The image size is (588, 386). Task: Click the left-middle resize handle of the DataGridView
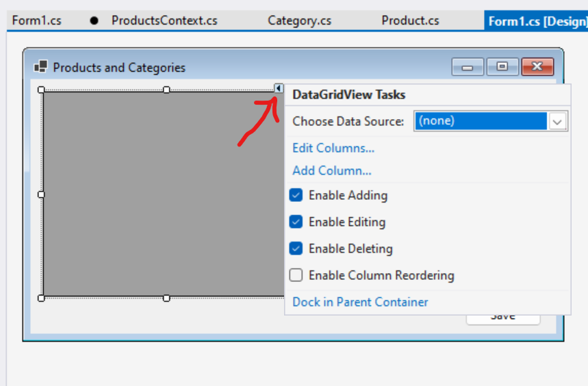[x=42, y=194]
